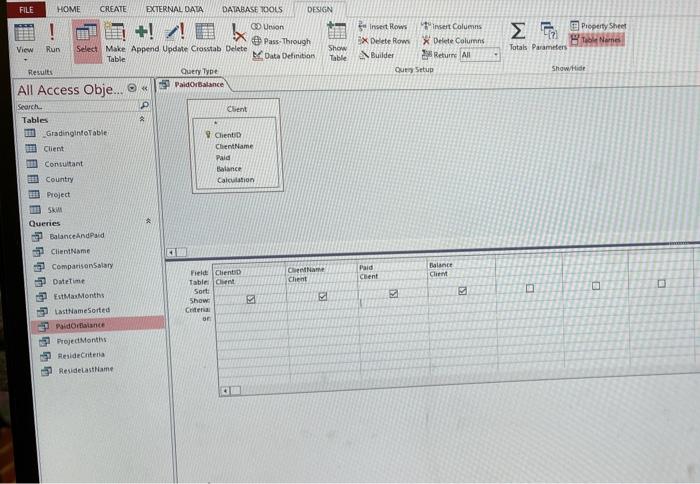Collapse the Tables group

click(142, 119)
